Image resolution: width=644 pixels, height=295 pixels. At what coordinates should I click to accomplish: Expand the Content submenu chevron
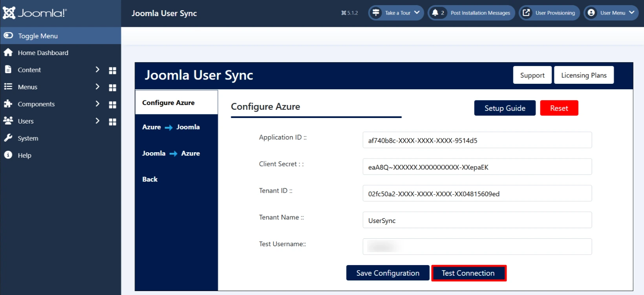(97, 69)
